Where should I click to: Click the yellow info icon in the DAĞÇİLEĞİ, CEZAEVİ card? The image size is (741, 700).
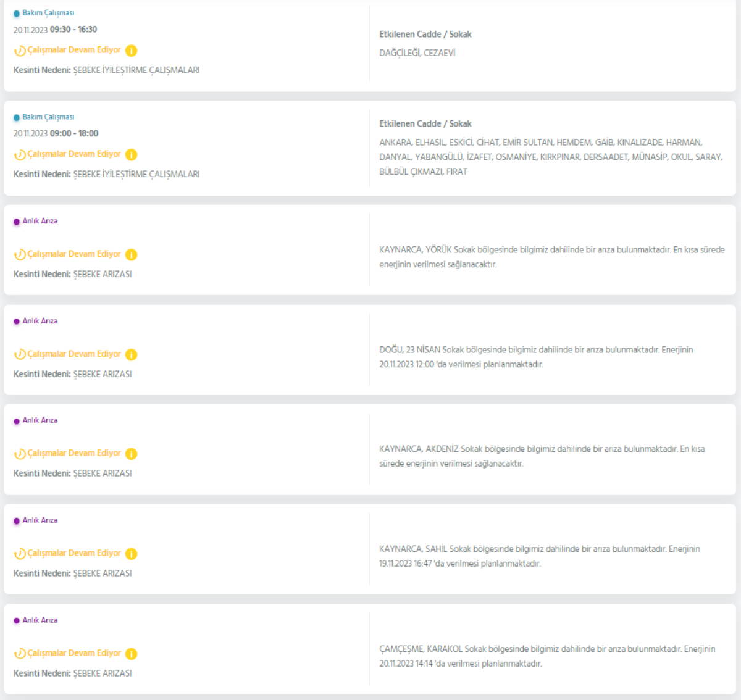pos(131,51)
